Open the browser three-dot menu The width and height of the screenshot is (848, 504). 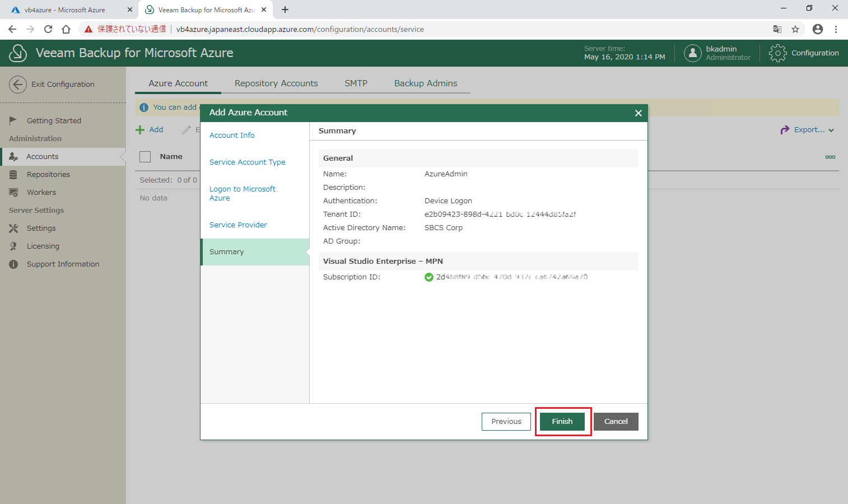(x=836, y=29)
